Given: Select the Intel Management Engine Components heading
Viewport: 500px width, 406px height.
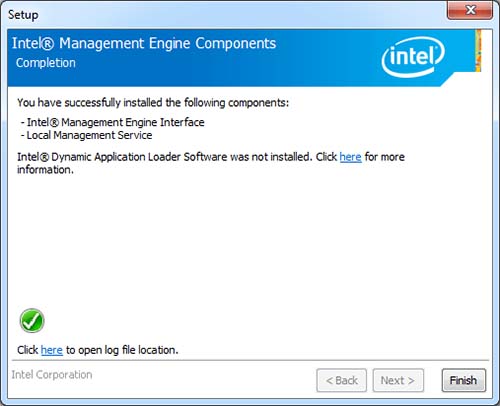Looking at the screenshot, I should pos(144,44).
